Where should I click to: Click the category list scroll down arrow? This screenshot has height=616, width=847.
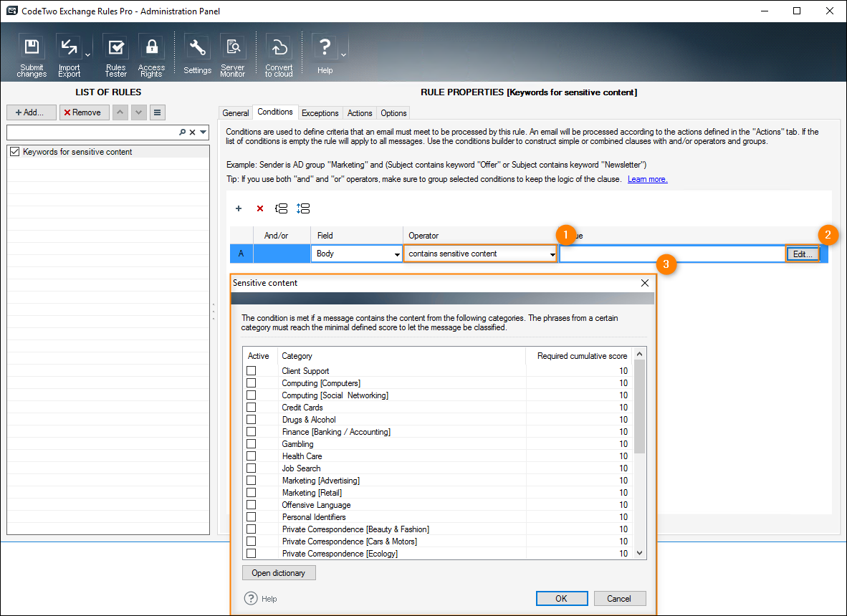640,553
